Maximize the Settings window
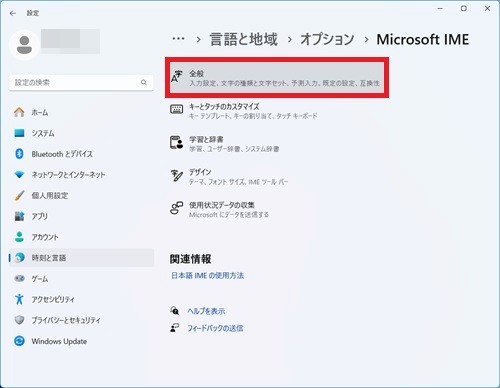The image size is (500, 388). [x=464, y=9]
